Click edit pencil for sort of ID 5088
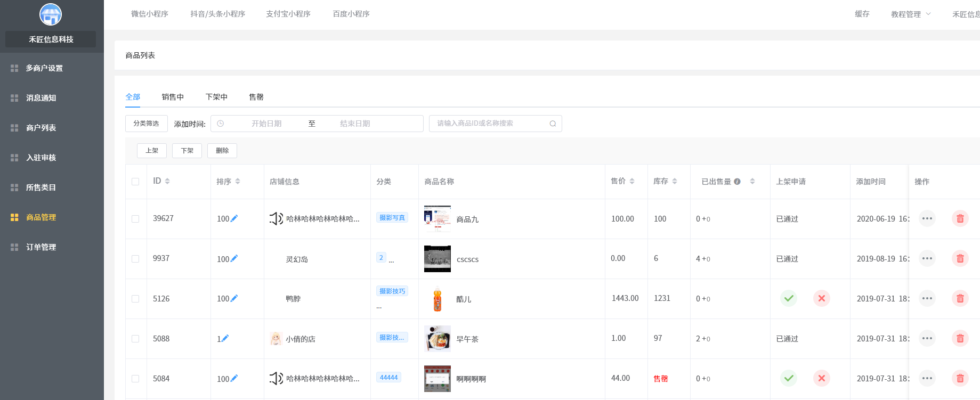 pos(225,338)
